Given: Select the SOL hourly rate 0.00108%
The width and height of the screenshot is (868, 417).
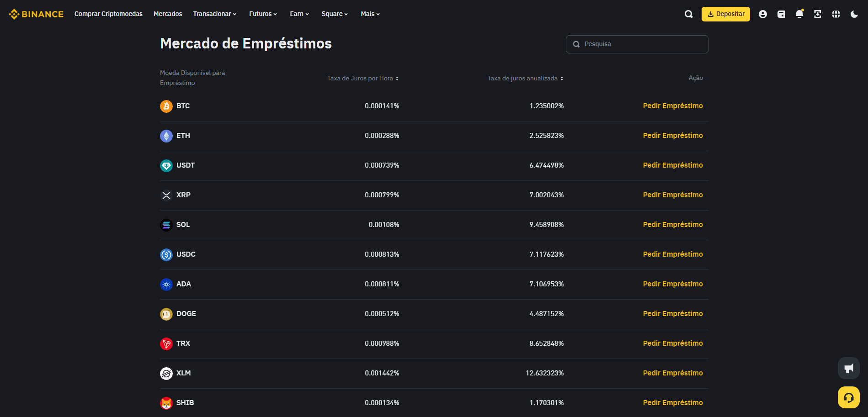Looking at the screenshot, I should pos(384,225).
